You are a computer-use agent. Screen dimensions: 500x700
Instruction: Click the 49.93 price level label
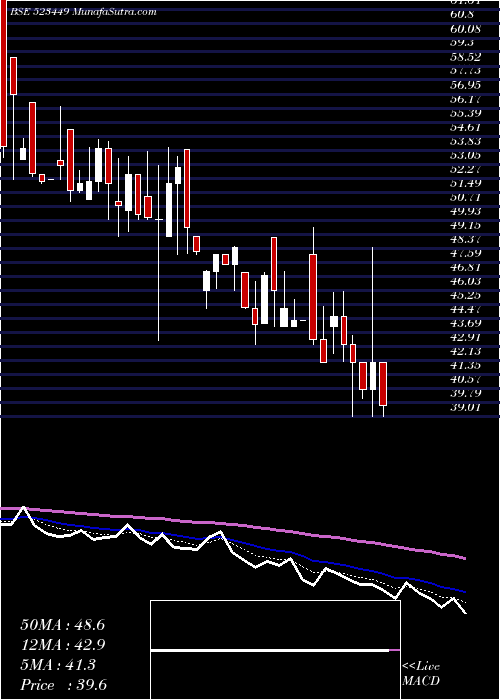466,211
